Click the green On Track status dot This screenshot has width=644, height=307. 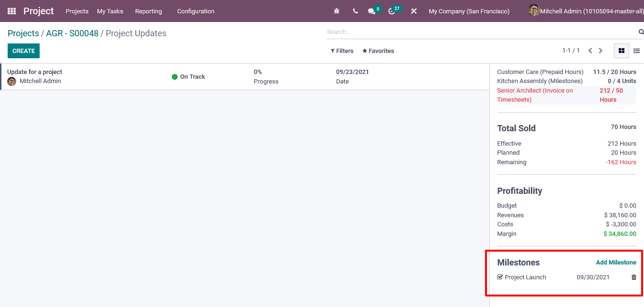click(x=175, y=77)
